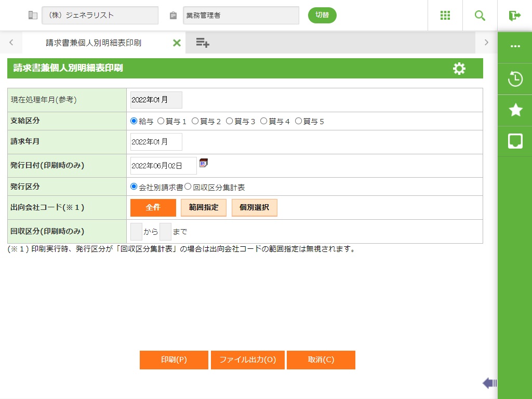The width and height of the screenshot is (532, 399).
Task: Open the settings gear icon
Action: [459, 69]
